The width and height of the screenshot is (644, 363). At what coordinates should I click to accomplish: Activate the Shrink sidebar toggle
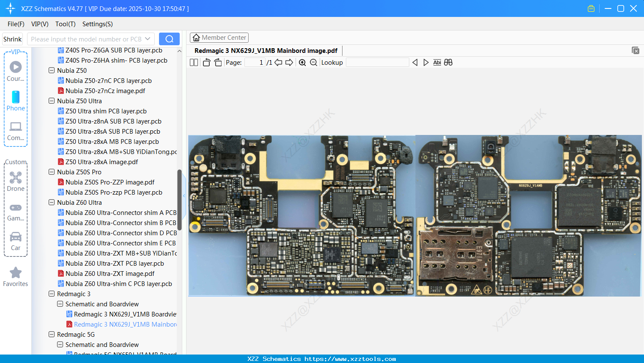[x=12, y=38]
